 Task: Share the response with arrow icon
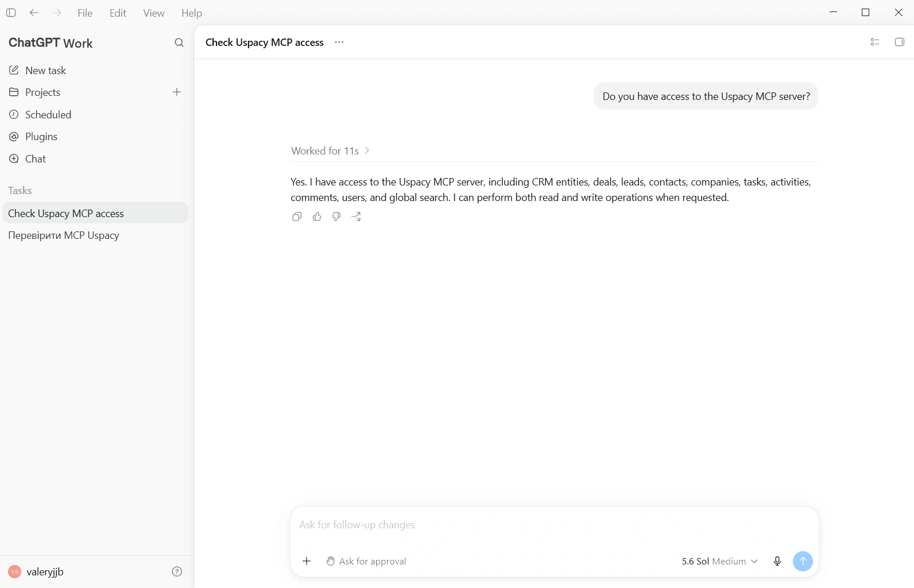coord(357,216)
